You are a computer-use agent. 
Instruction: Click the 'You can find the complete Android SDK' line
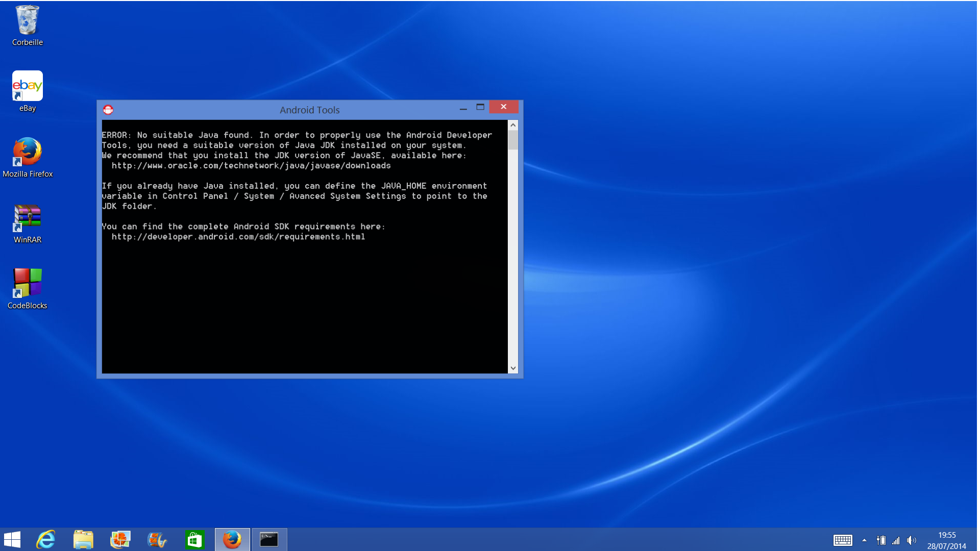pos(243,227)
